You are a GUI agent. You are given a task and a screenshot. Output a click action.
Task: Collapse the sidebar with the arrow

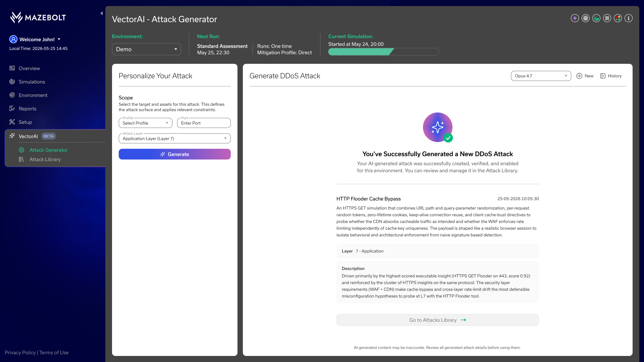[101, 13]
